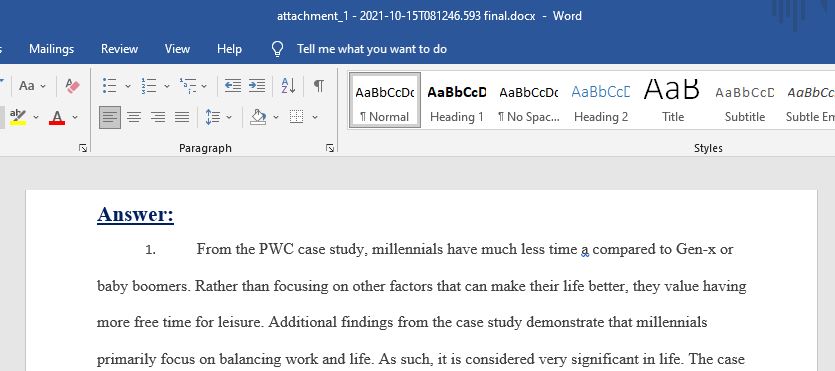This screenshot has width=835, height=371.
Task: Apply bulleted list formatting
Action: click(110, 86)
